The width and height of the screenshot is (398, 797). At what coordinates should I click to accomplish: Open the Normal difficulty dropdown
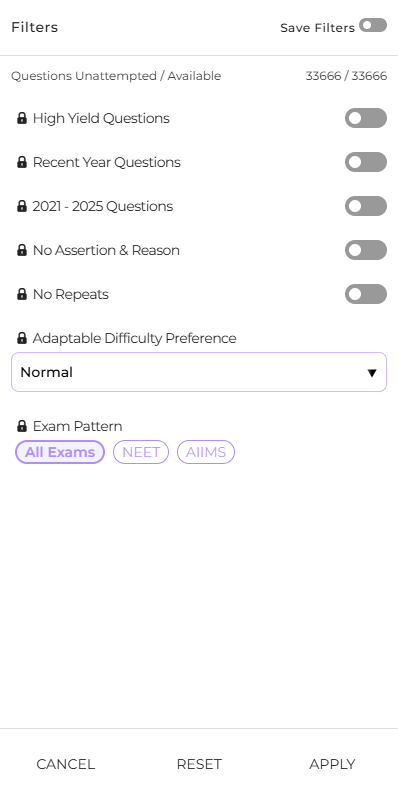pos(199,372)
